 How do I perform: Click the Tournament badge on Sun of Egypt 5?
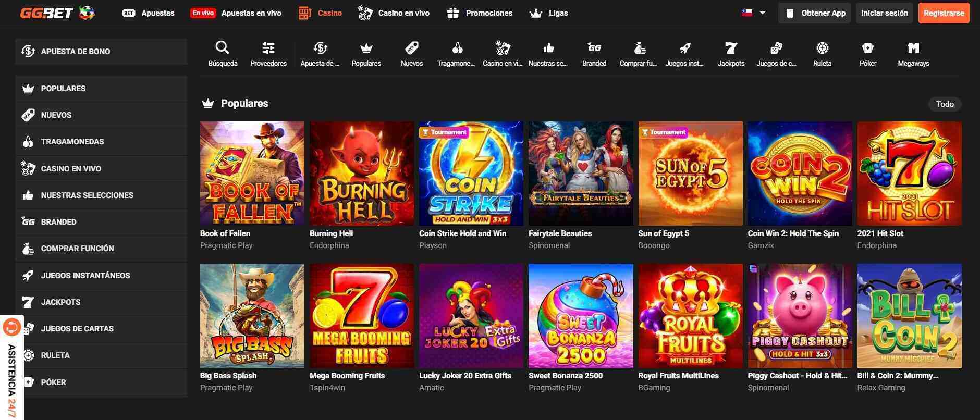coord(663,132)
